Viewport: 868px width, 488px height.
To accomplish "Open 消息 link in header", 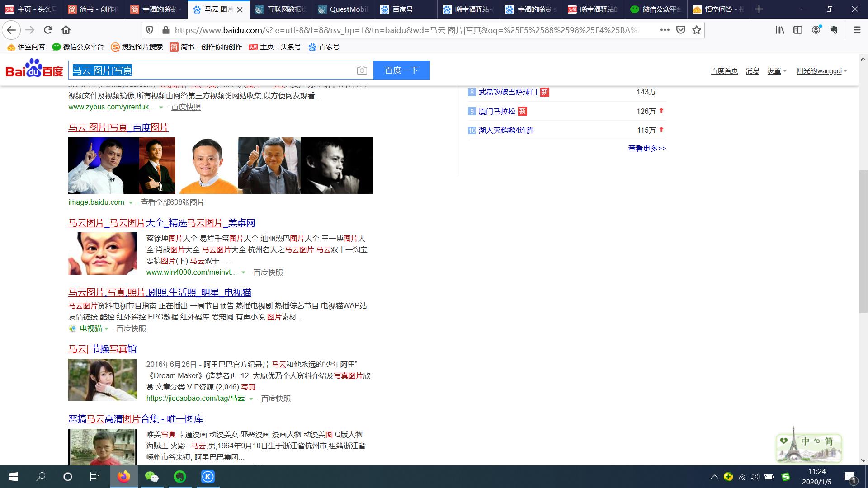I will 752,71.
